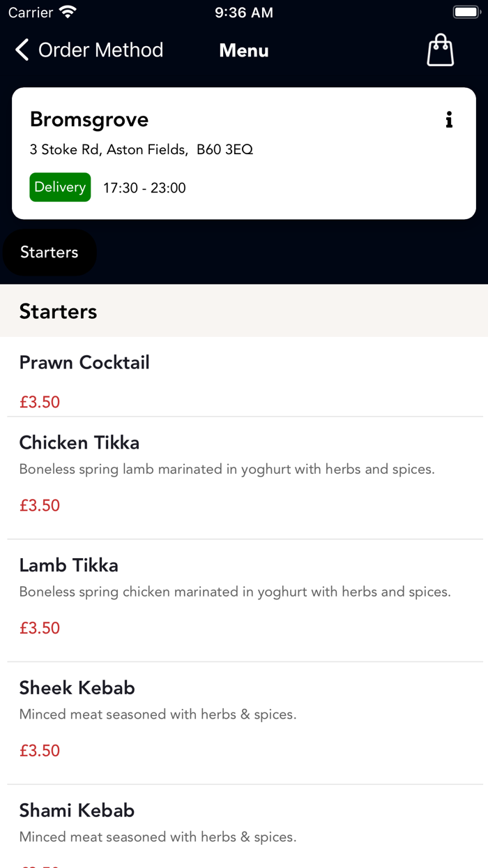Open the Prawn Cocktail item
This screenshot has height=868, width=488.
[x=84, y=363]
